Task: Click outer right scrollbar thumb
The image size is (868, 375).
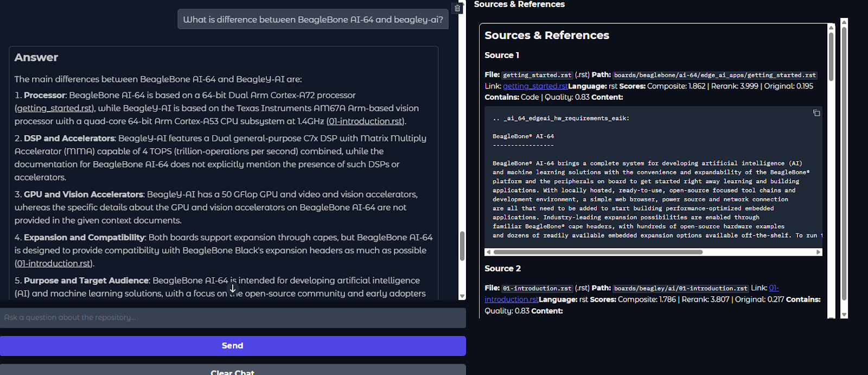Action: [x=844, y=163]
